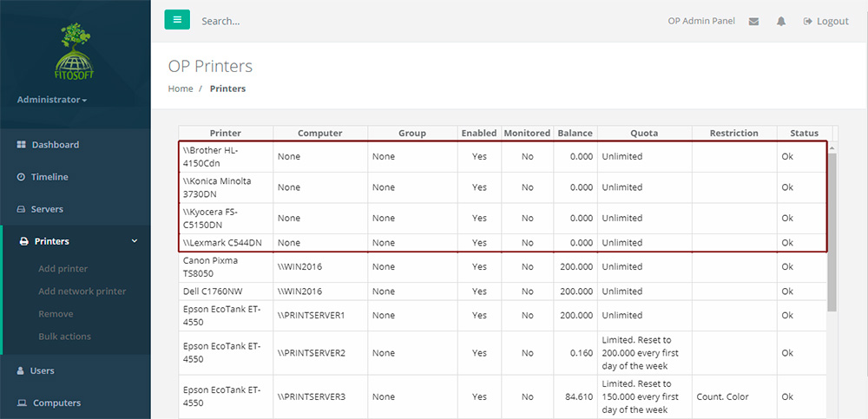Collapse the Printers menu chevron

pos(134,241)
